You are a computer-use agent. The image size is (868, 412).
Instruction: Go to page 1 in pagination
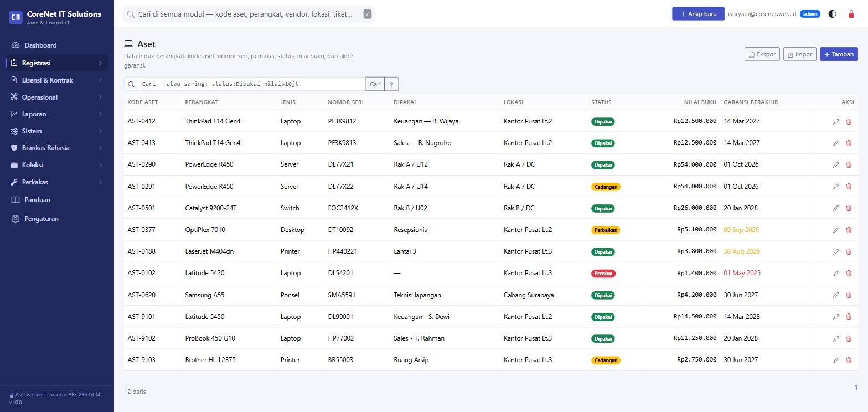856,388
